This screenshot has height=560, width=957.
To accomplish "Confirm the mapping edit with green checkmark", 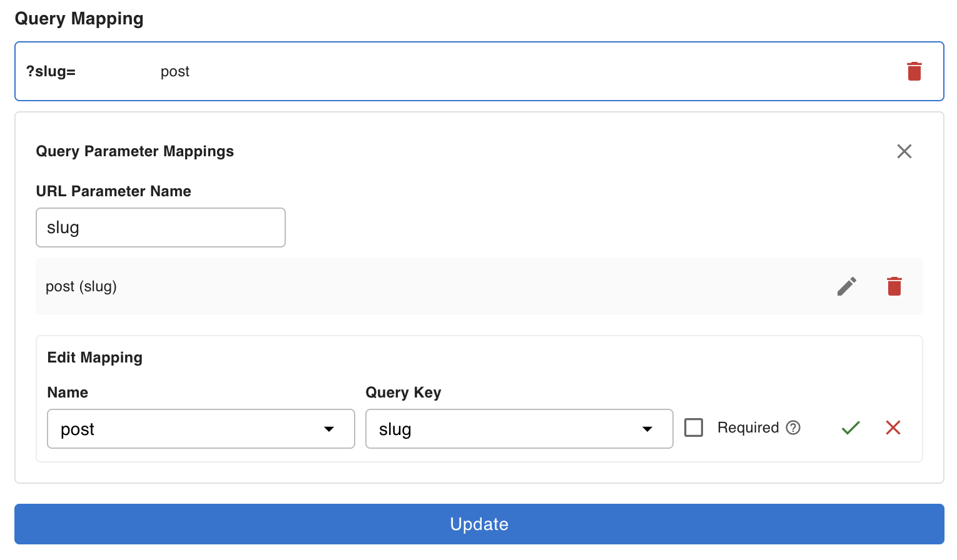I will coord(850,427).
